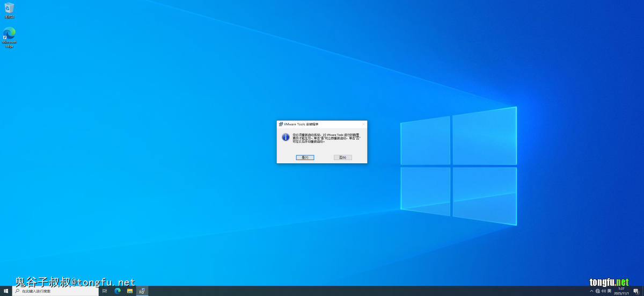Close the VMware Tools installer dialog
The height and width of the screenshot is (296, 644).
tap(363, 124)
